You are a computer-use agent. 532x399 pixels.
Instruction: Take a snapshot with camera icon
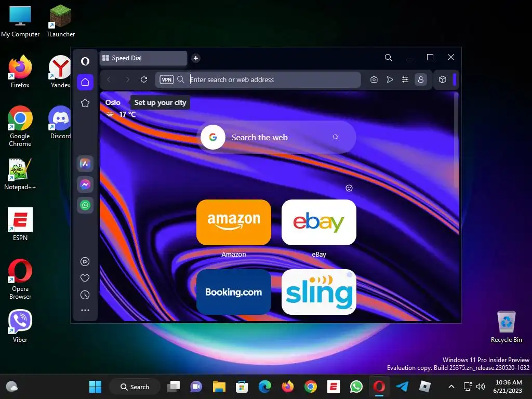tap(374, 79)
